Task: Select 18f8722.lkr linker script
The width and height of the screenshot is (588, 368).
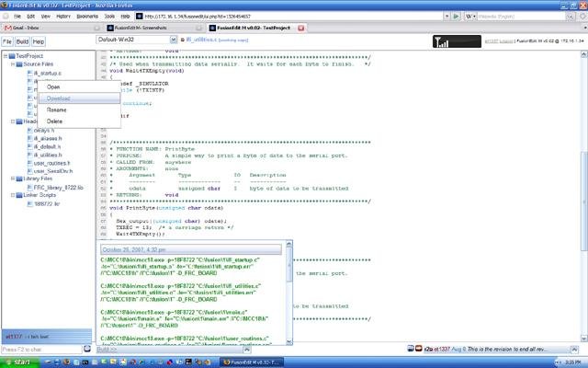Action: point(47,204)
